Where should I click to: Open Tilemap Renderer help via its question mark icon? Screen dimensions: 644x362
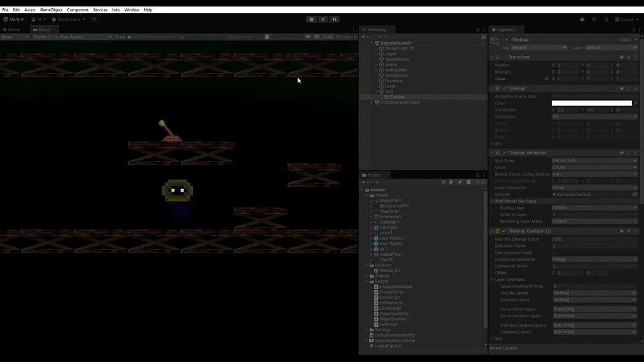(622, 152)
